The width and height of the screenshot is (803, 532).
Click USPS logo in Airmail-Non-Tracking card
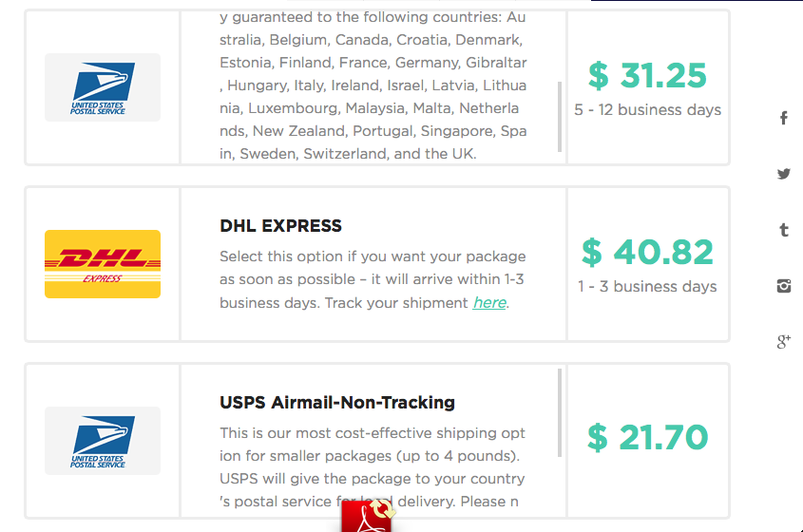click(103, 441)
